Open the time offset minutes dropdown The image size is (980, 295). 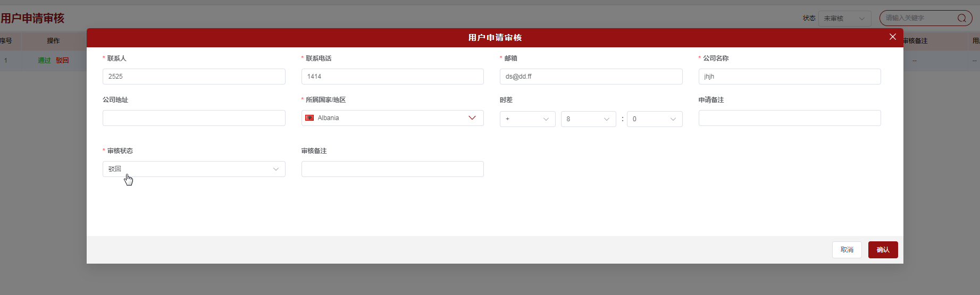coord(654,119)
